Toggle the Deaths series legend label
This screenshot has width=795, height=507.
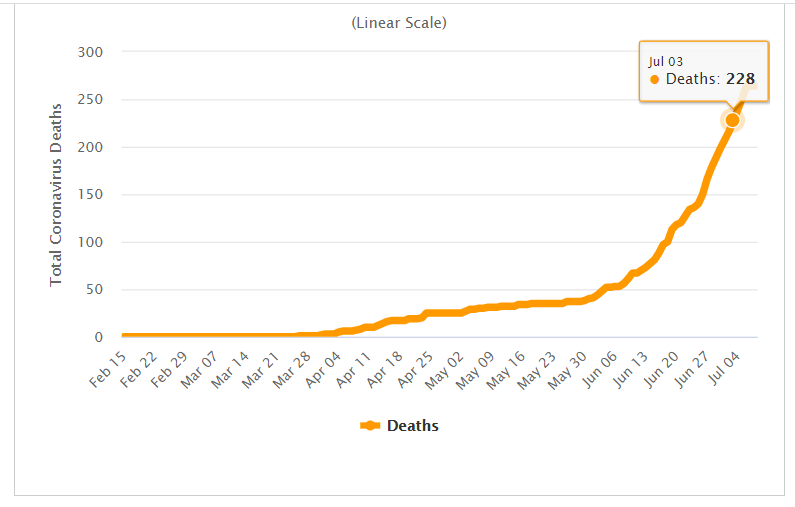[412, 426]
